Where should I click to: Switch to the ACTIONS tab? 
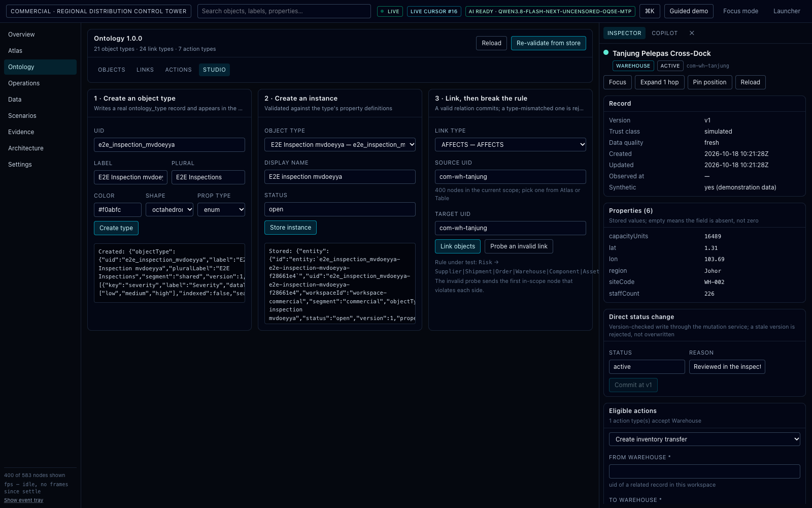coord(179,70)
